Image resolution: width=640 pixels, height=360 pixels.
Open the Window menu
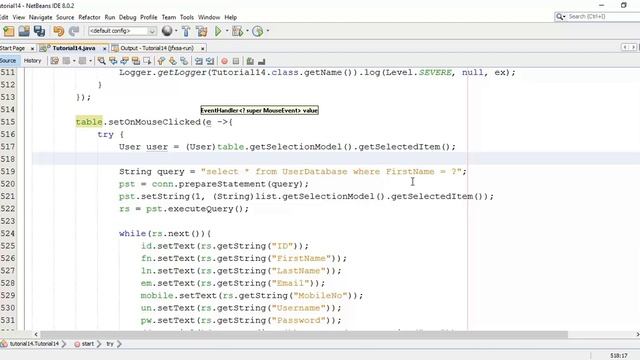(x=209, y=17)
